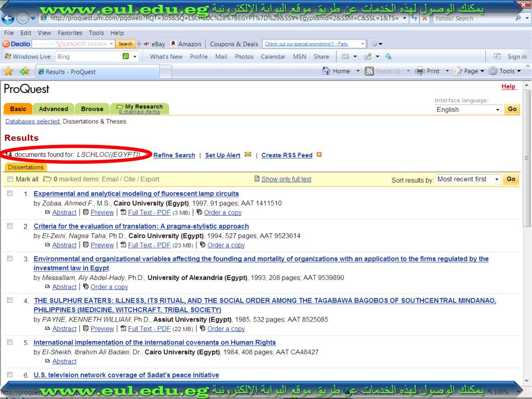The height and width of the screenshot is (399, 532).
Task: Open title U.S. television network coverage
Action: point(126,375)
